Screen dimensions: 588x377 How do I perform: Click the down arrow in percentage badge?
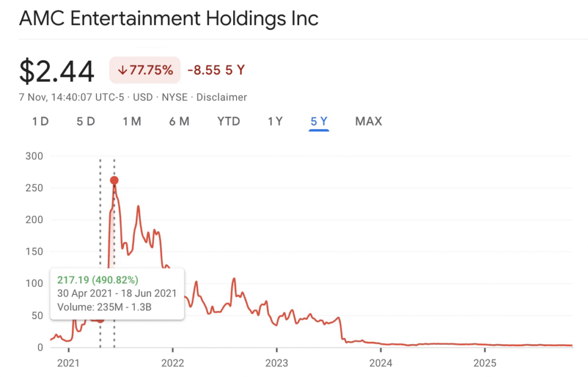pyautogui.click(x=122, y=71)
